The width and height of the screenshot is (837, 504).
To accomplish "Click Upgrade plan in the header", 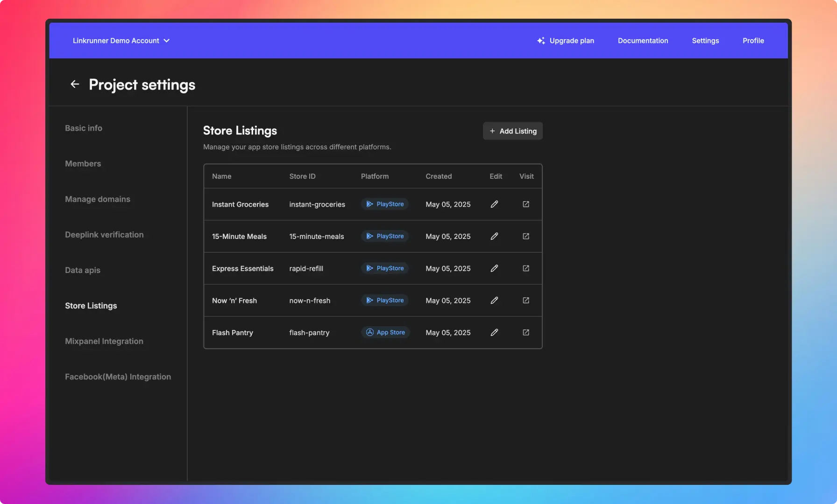I will point(566,41).
